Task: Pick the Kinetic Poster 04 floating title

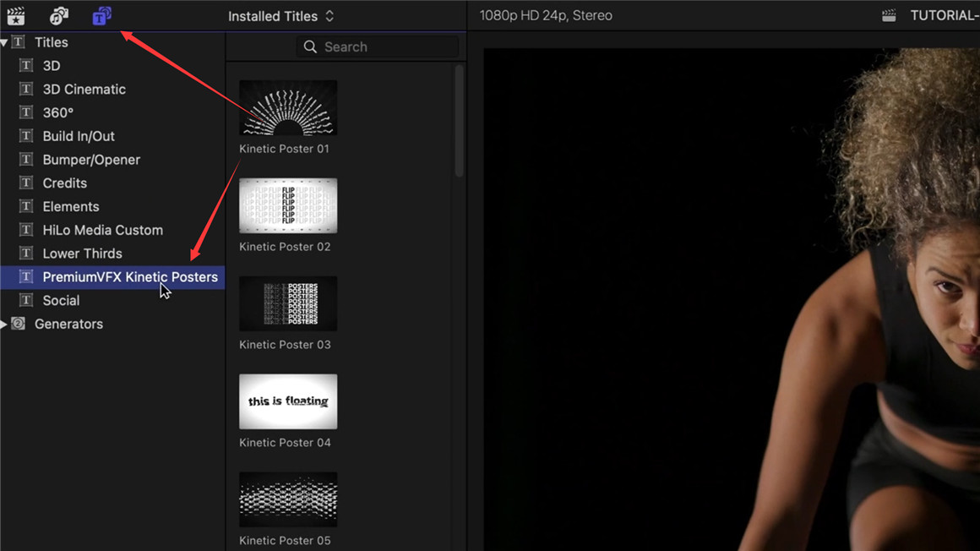Action: tap(288, 401)
